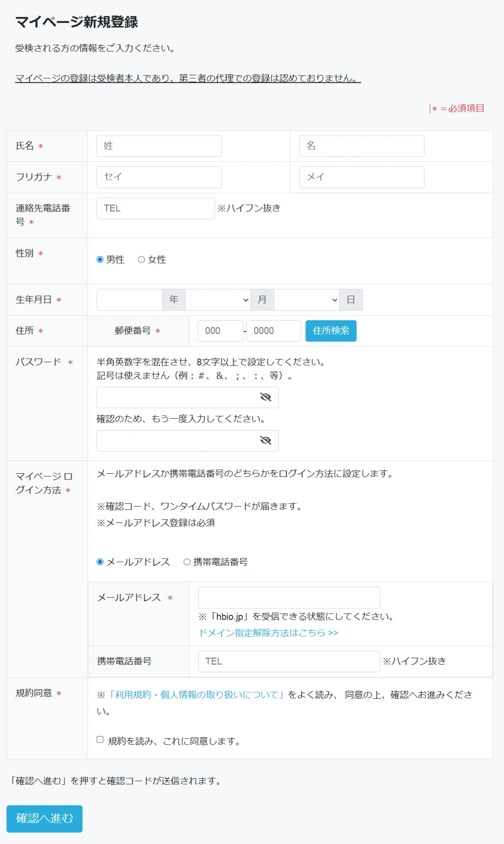The image size is (504, 844).
Task: Click the 月 label beside month dropdown
Action: (x=262, y=300)
